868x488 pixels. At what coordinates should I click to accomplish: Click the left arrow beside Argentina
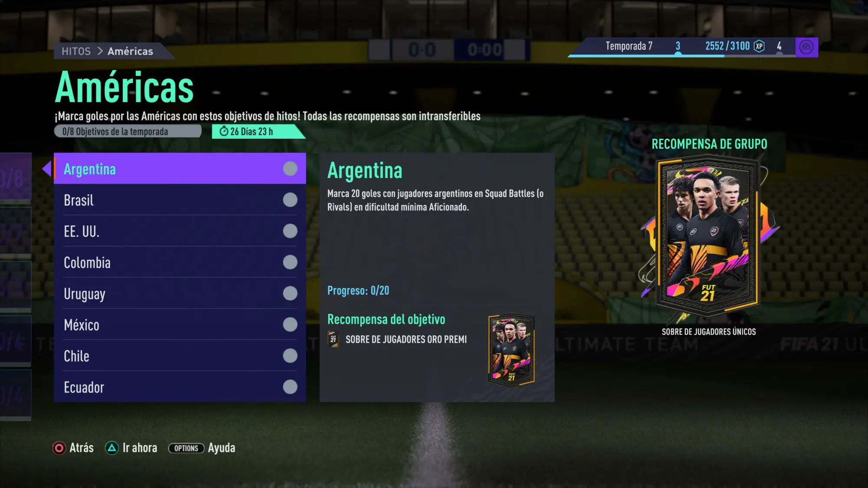coord(47,168)
